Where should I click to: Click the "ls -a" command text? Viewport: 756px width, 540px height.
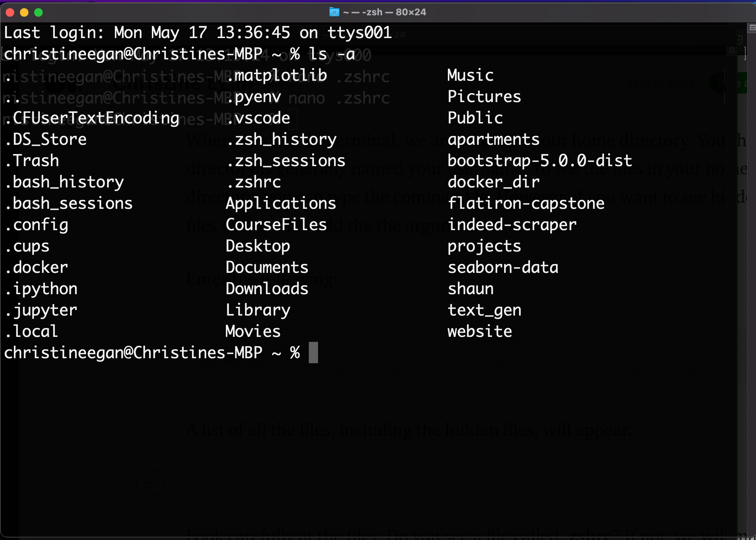[332, 54]
